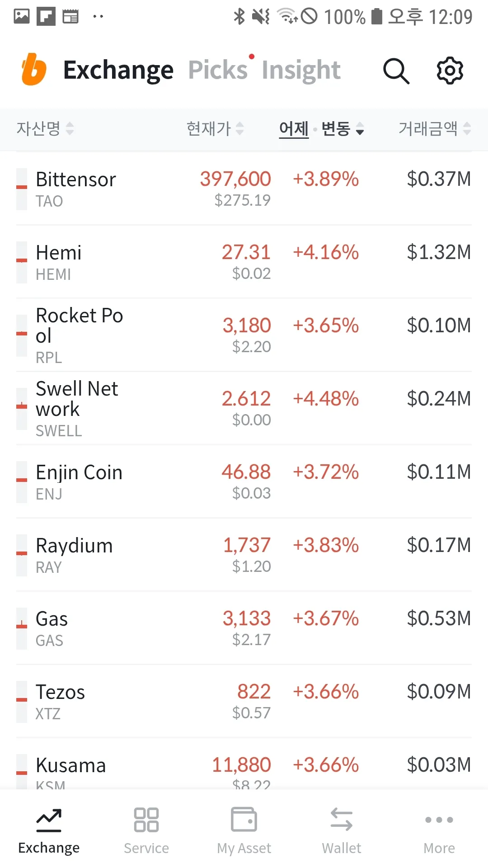Viewport: 488px width, 868px height.
Task: Toggle the 어제 change basis
Action: tap(294, 129)
